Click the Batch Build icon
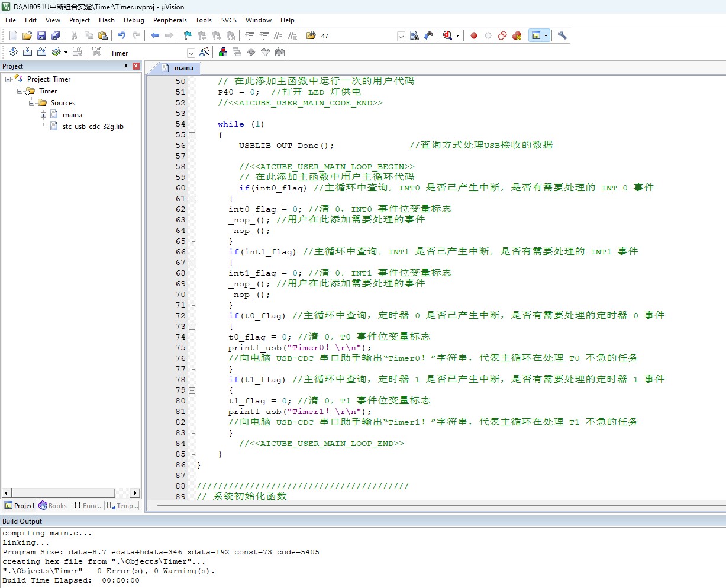The height and width of the screenshot is (588, 726). coord(56,52)
